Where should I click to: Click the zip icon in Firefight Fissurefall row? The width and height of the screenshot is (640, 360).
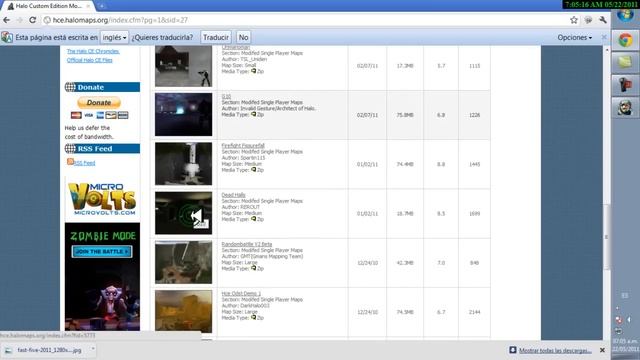pos(253,169)
